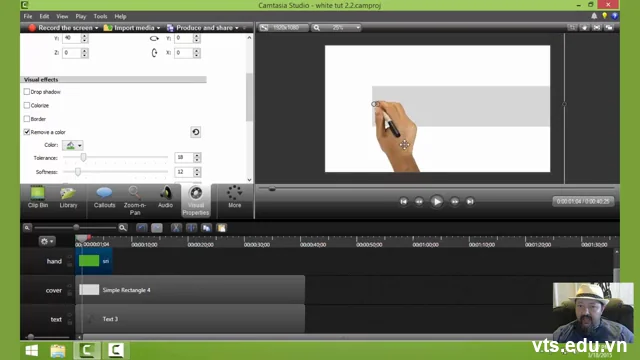Select the Visual Properties tab
This screenshot has height=360, width=640.
click(x=196, y=201)
